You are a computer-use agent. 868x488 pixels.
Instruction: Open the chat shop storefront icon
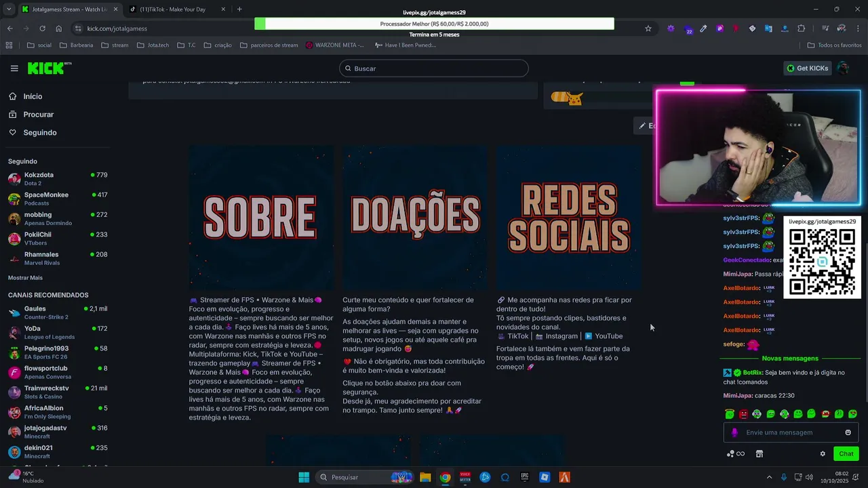(x=759, y=454)
